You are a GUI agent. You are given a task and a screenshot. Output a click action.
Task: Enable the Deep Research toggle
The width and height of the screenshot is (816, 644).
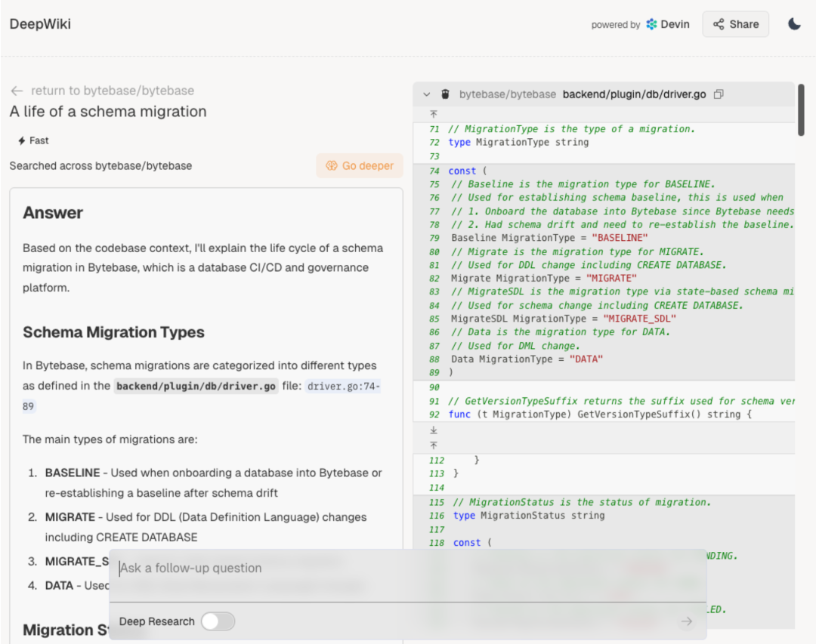(218, 621)
